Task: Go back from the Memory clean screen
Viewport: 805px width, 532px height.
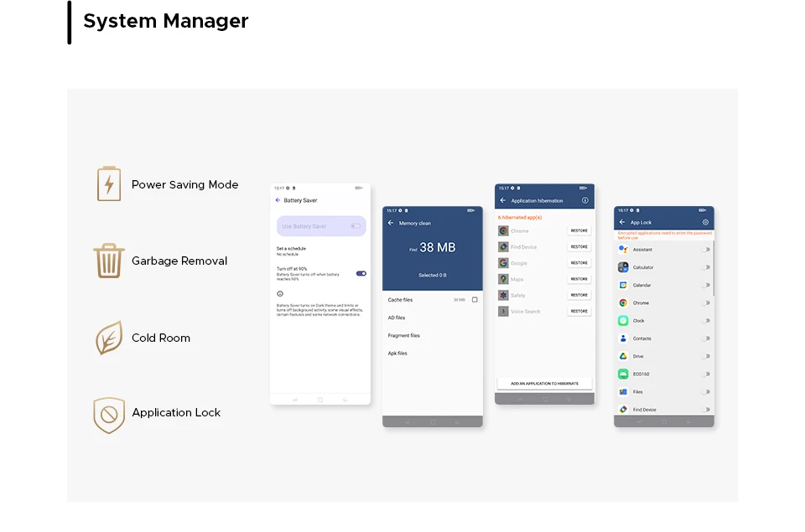Action: click(x=391, y=223)
